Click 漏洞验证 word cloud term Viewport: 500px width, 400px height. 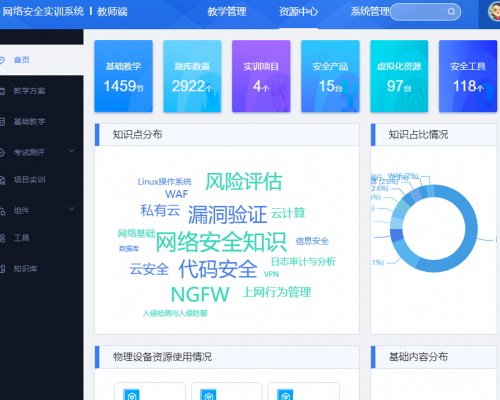[x=227, y=214]
